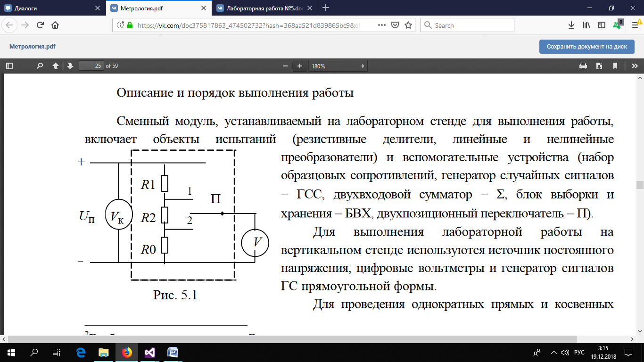
Task: Zoom in the PDF with plus button
Action: point(299,66)
